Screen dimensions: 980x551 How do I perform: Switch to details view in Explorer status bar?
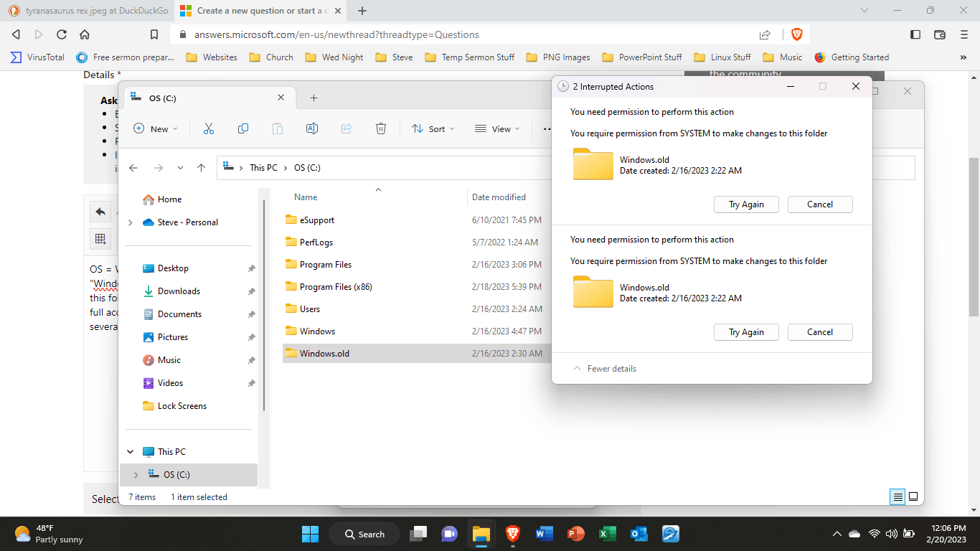897,496
